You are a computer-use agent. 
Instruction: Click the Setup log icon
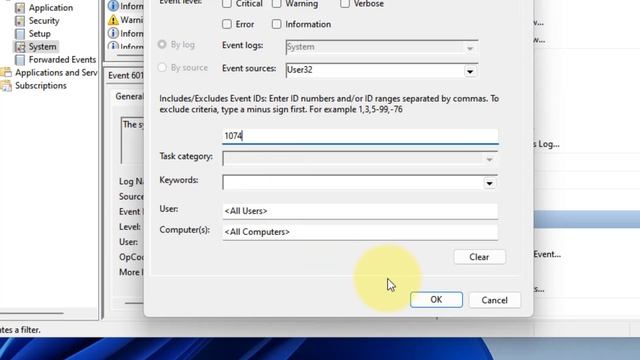click(x=20, y=34)
